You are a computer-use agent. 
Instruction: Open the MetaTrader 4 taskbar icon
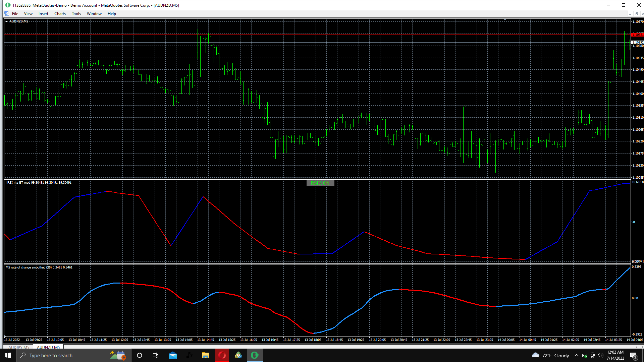point(238,355)
